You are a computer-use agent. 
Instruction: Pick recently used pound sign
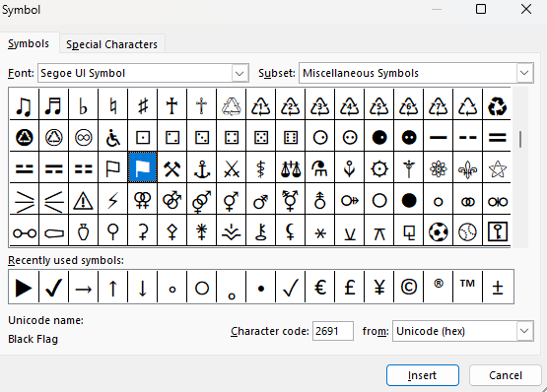[x=350, y=288]
